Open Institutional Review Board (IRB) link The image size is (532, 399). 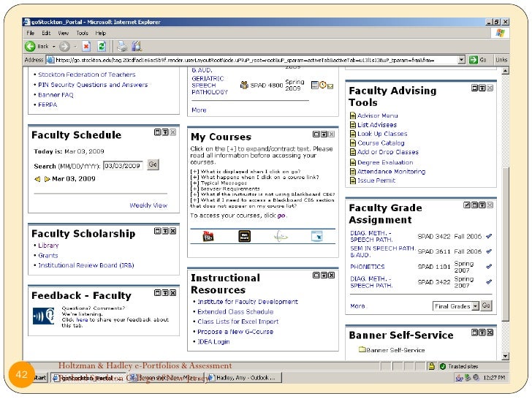coord(85,265)
